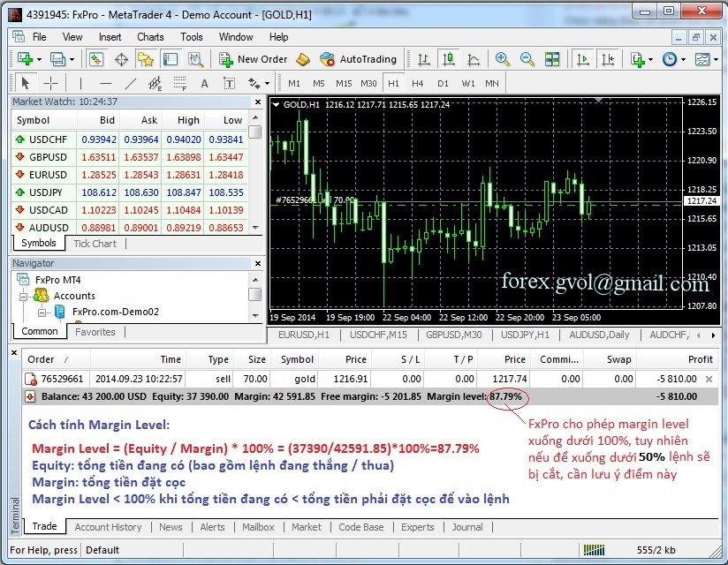The width and height of the screenshot is (728, 565).
Task: Zoom in on the chart
Action: [503, 59]
